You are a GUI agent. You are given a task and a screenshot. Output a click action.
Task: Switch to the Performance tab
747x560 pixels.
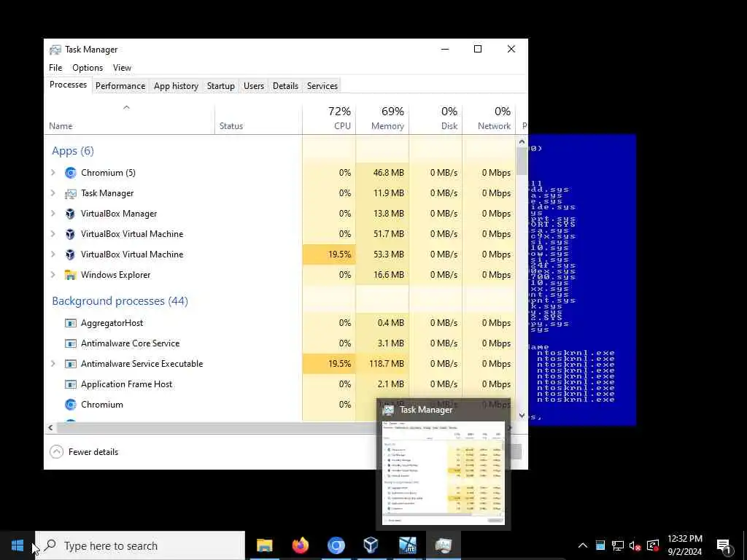(120, 86)
